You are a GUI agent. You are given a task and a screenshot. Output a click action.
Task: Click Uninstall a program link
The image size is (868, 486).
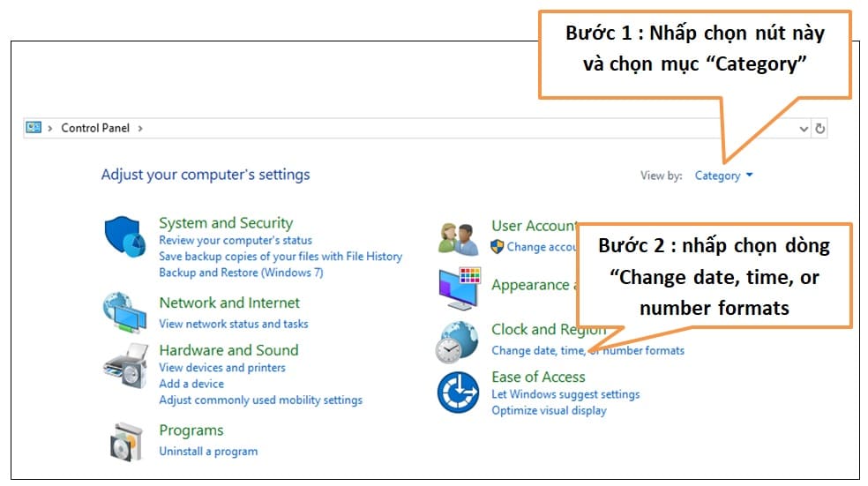(x=208, y=451)
